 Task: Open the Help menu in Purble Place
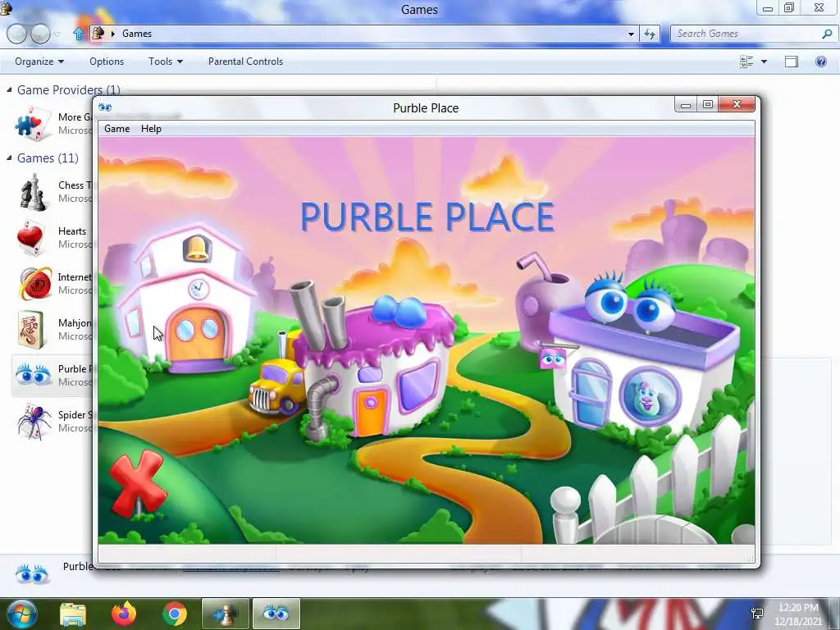point(151,129)
